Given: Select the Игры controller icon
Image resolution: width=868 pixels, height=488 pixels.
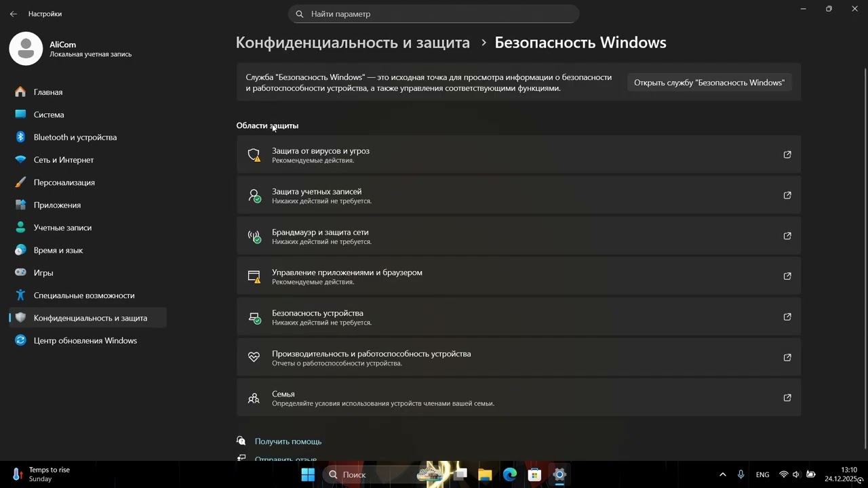Looking at the screenshot, I should (x=20, y=272).
